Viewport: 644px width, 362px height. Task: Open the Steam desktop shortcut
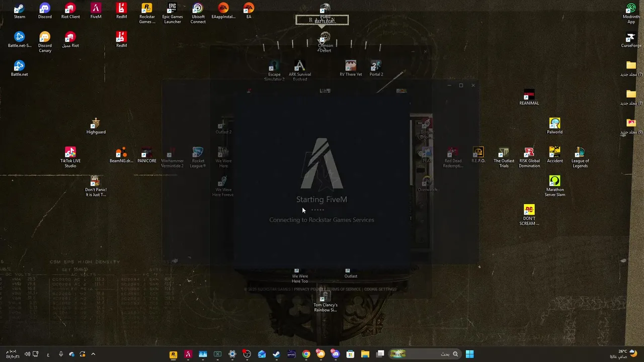(19, 11)
